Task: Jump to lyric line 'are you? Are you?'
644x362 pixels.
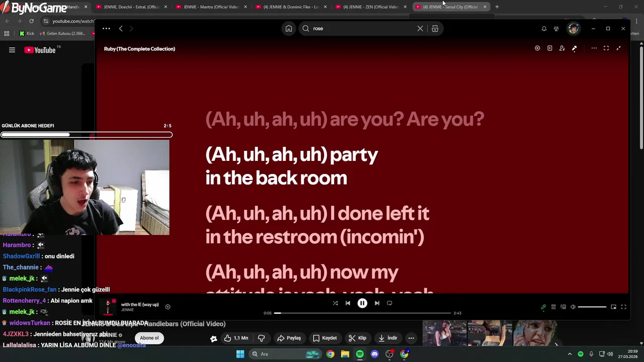Action: 345,119
